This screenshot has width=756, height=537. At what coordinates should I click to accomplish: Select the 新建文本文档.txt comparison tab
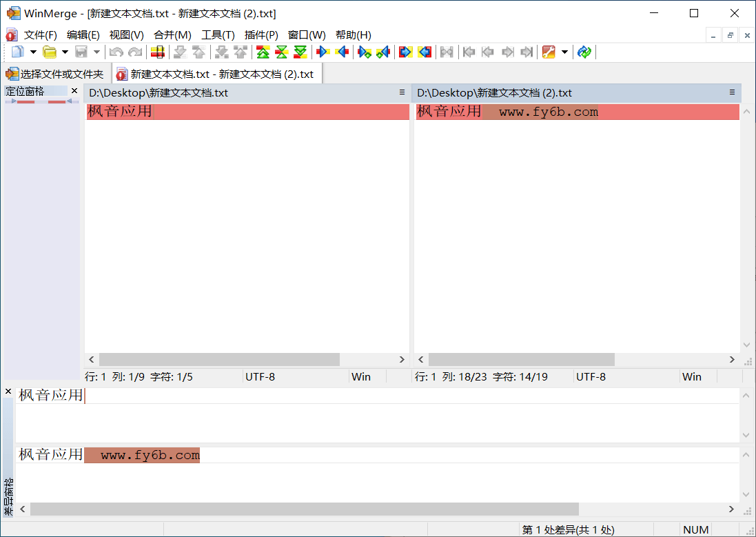pos(217,74)
